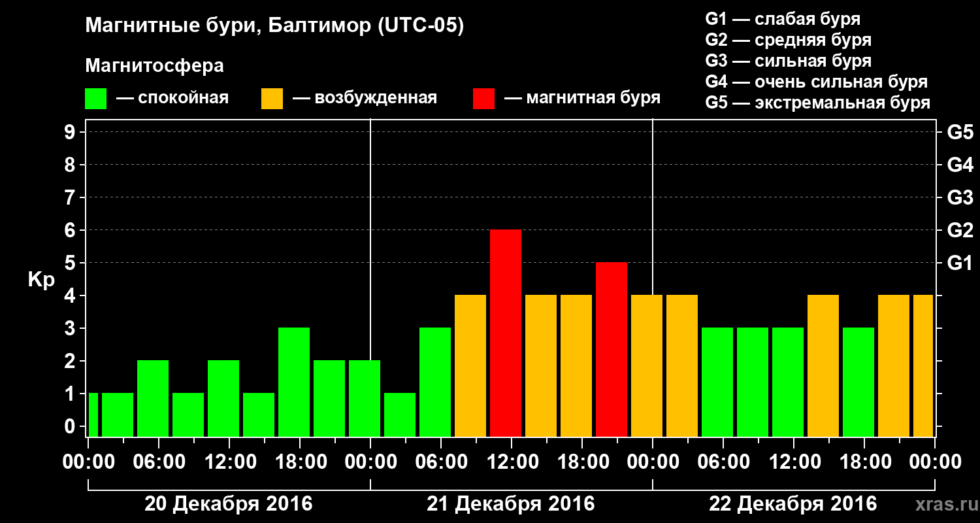This screenshot has width=980, height=523.
Task: Click the 'G5' label on the right axis
Action: [x=960, y=132]
